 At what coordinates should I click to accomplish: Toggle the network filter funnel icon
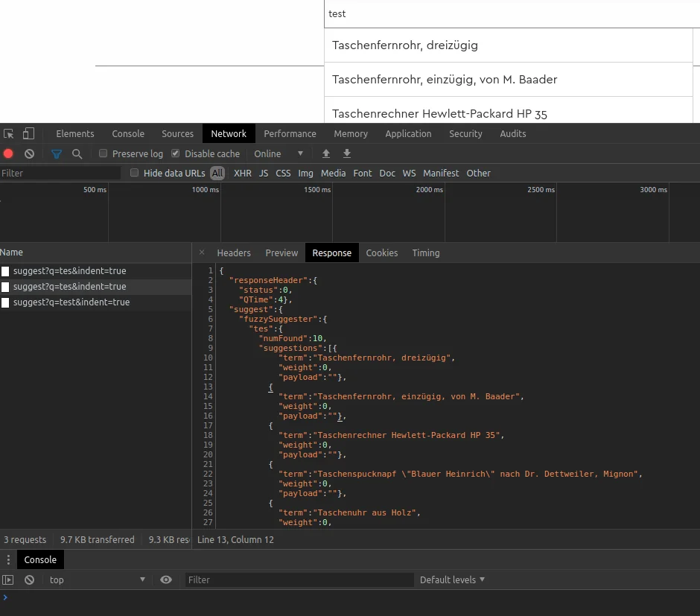[57, 153]
